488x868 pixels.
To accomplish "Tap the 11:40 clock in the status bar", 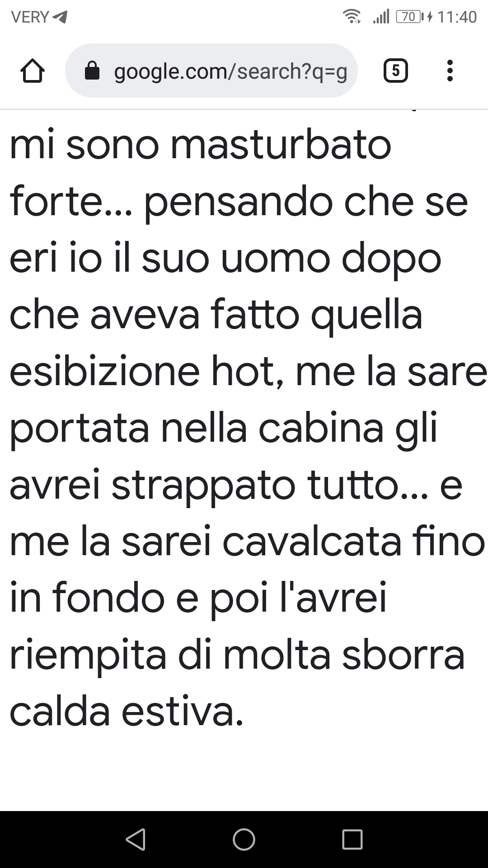I will [457, 17].
